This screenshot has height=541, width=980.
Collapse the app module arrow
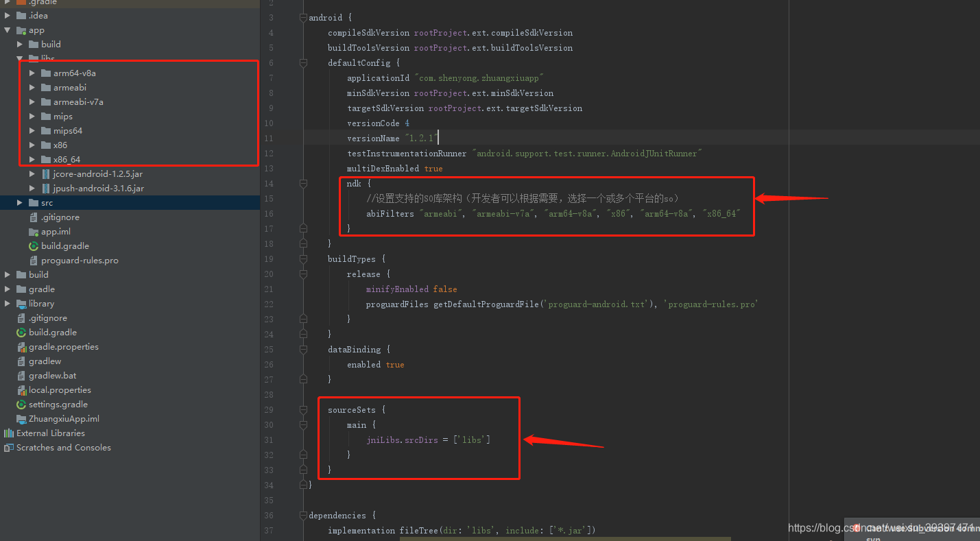(8, 30)
